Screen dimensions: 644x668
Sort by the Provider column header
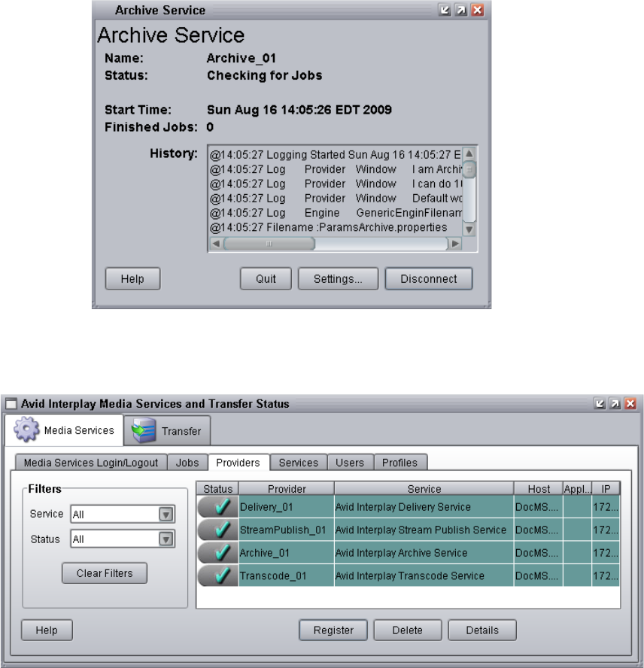pos(287,489)
